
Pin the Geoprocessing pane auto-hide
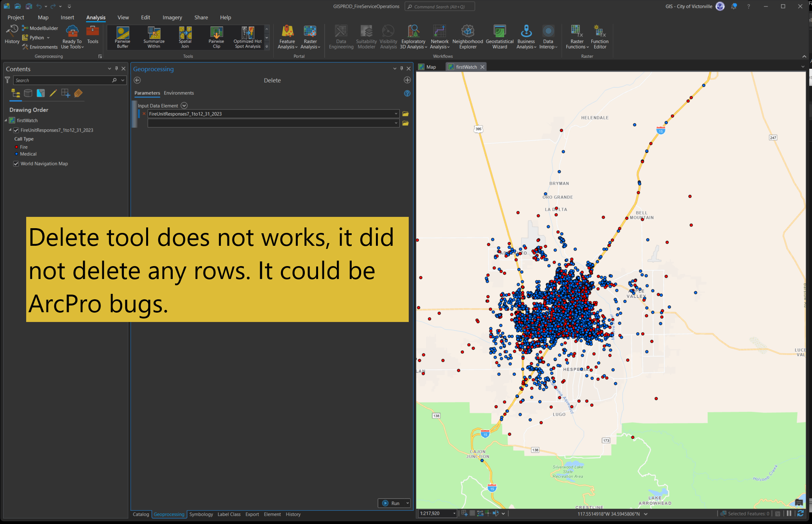[x=402, y=68]
